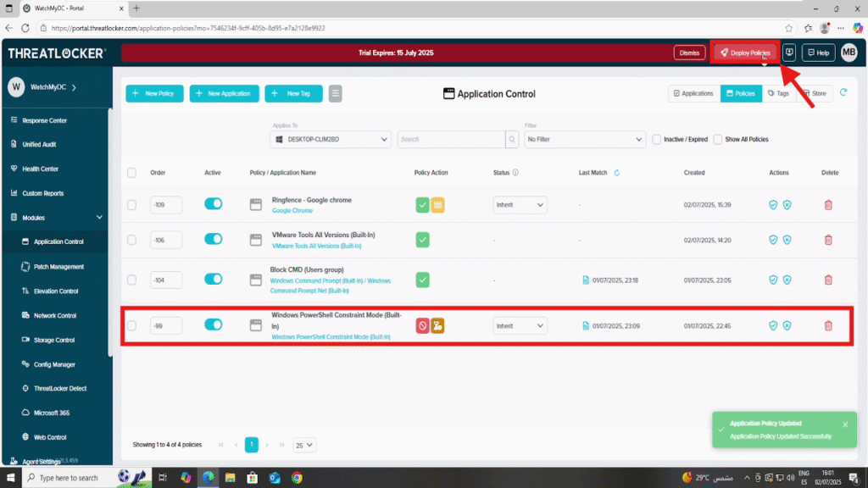
Task: Open Network Control module
Action: coord(55,315)
